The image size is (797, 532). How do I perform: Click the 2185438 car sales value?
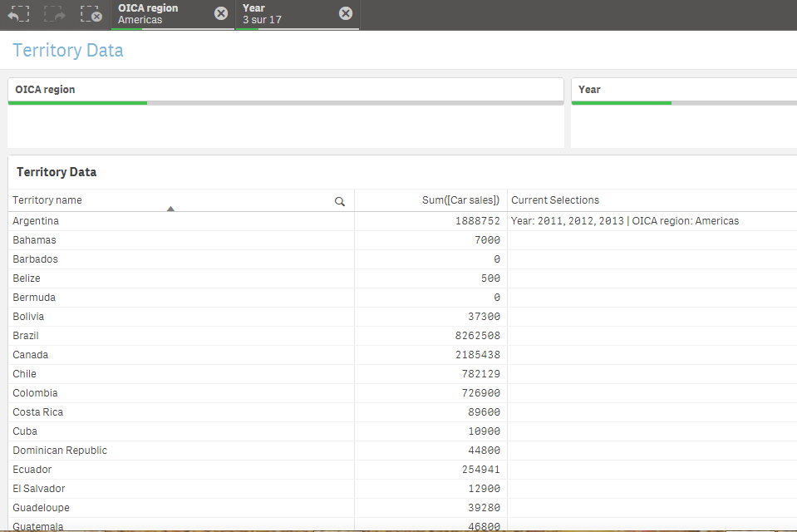[478, 355]
